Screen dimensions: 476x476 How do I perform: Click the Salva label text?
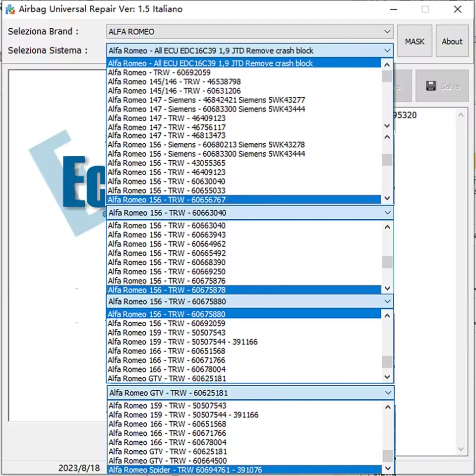point(450,87)
